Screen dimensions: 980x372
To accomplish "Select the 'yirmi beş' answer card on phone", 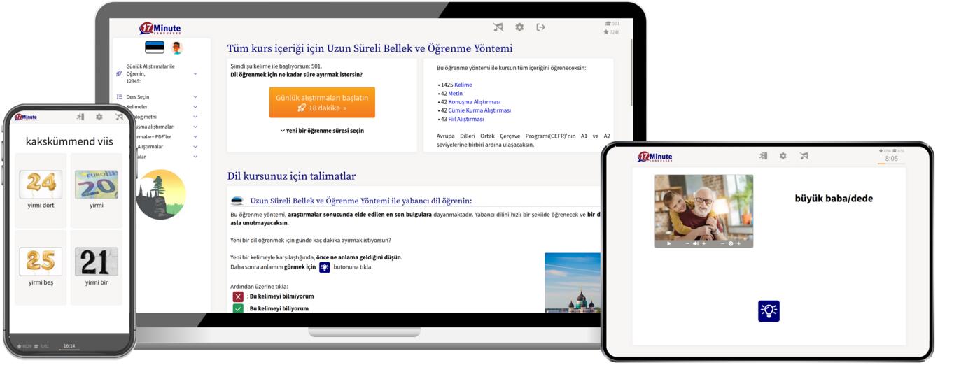I will point(41,267).
